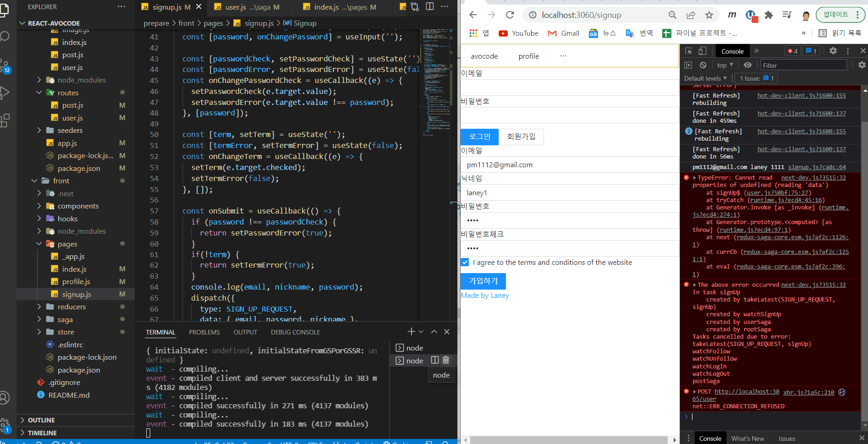
Task: Click the profile menu item on page
Action: pyautogui.click(x=528, y=56)
